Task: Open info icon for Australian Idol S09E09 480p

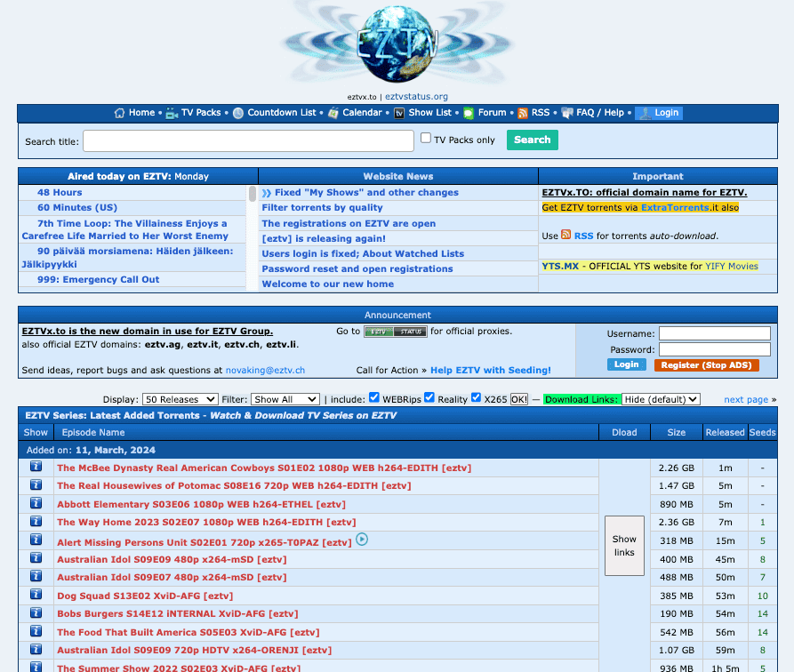Action: pyautogui.click(x=36, y=557)
